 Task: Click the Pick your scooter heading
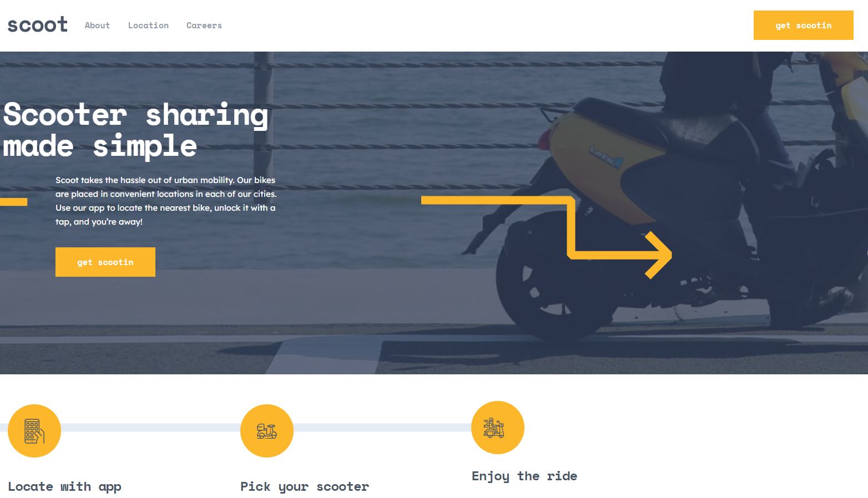click(305, 487)
